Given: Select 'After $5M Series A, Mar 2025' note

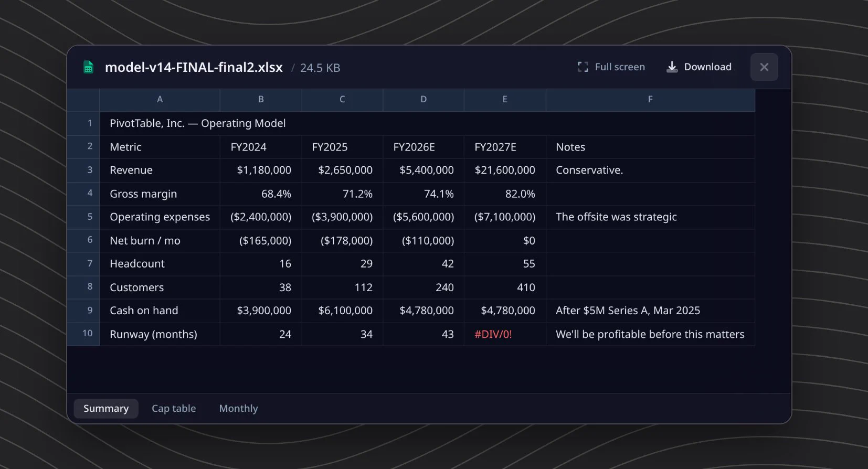Looking at the screenshot, I should [x=650, y=311].
